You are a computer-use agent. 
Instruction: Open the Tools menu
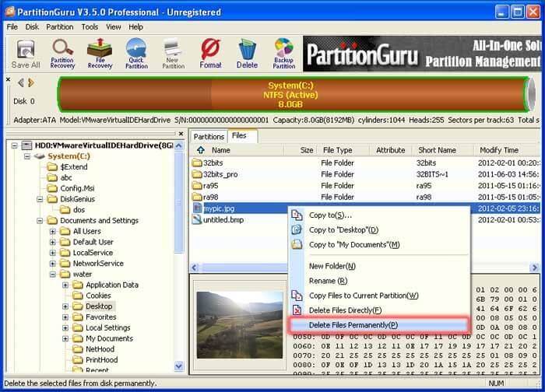click(90, 26)
